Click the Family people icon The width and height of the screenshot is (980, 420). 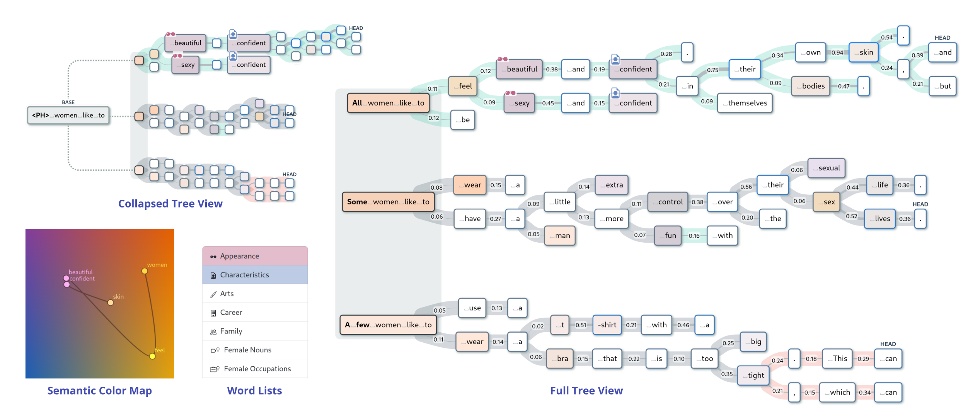click(x=213, y=332)
